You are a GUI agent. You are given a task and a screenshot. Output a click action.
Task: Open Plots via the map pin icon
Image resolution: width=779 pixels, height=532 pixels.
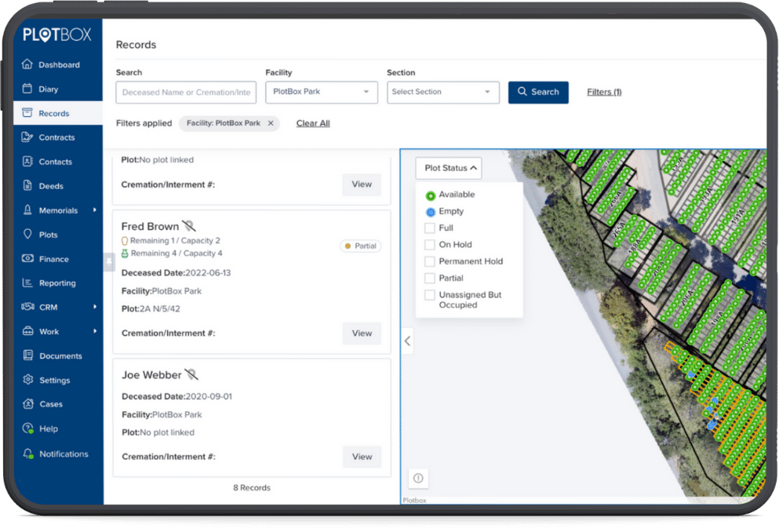click(27, 235)
